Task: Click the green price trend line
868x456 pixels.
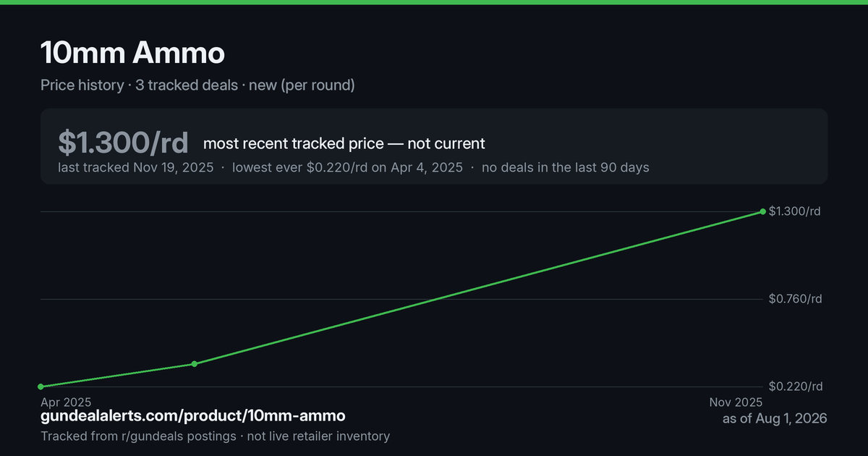Action: (x=477, y=288)
